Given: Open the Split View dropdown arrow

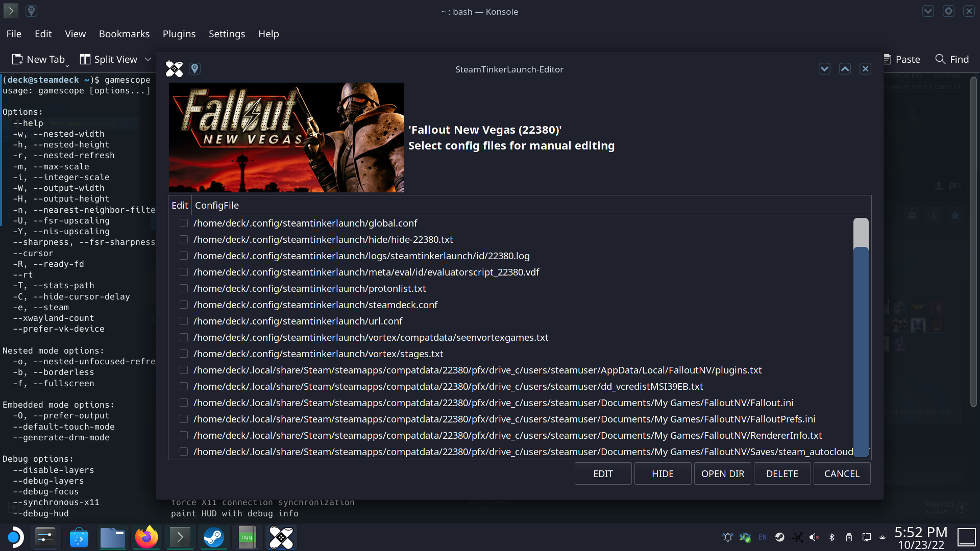Looking at the screenshot, I should [148, 59].
